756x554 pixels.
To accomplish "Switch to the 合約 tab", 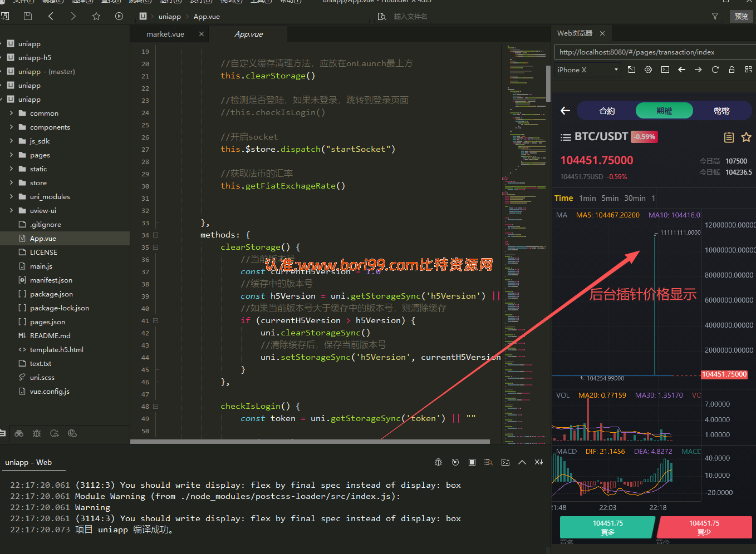I will point(607,111).
